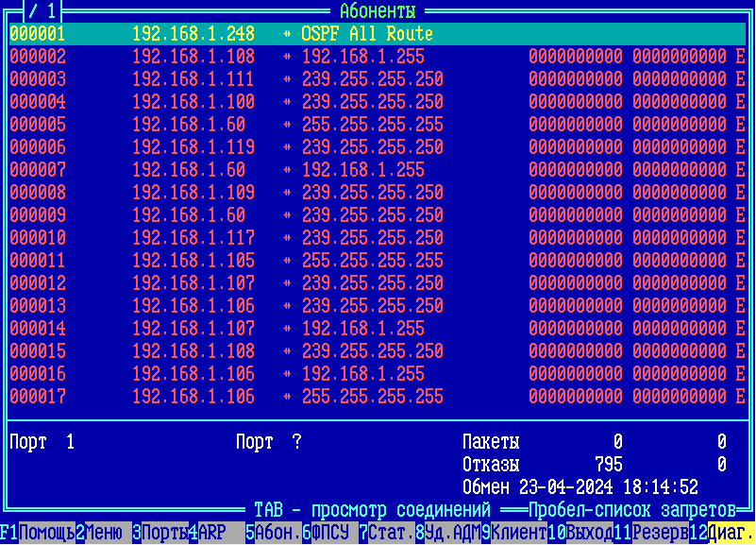This screenshot has width=756, height=545.
Task: Open ФПСУ function key item
Action: click(329, 533)
